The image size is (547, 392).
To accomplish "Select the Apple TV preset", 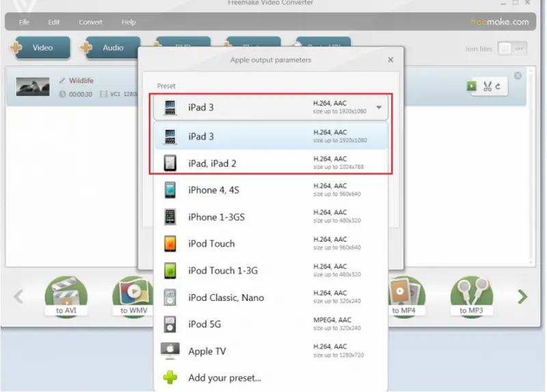I will point(271,351).
